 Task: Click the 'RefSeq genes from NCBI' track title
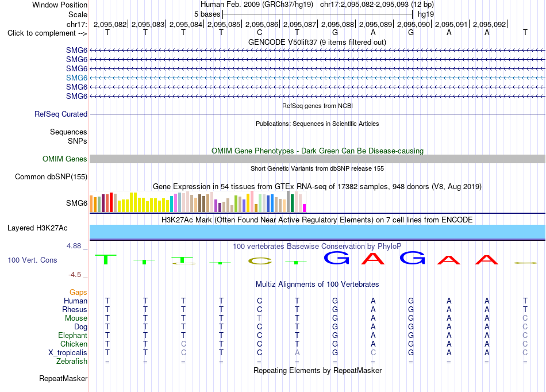[x=317, y=106]
